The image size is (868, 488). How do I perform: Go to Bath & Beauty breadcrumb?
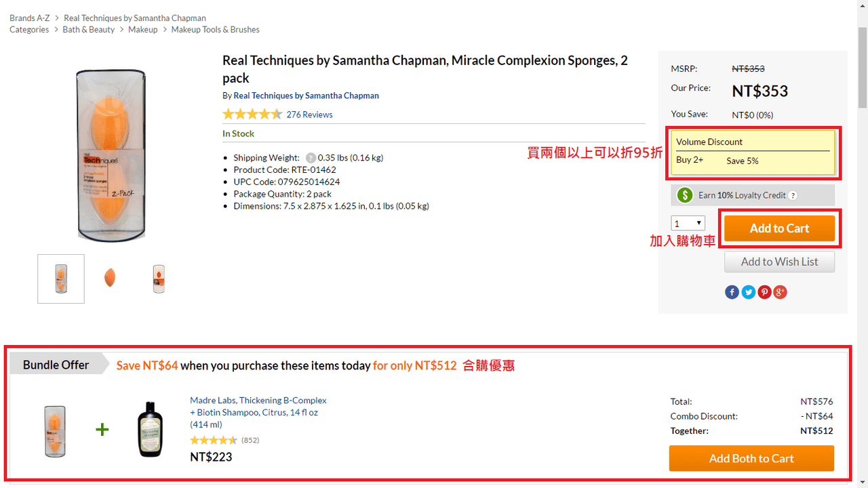[x=89, y=30]
